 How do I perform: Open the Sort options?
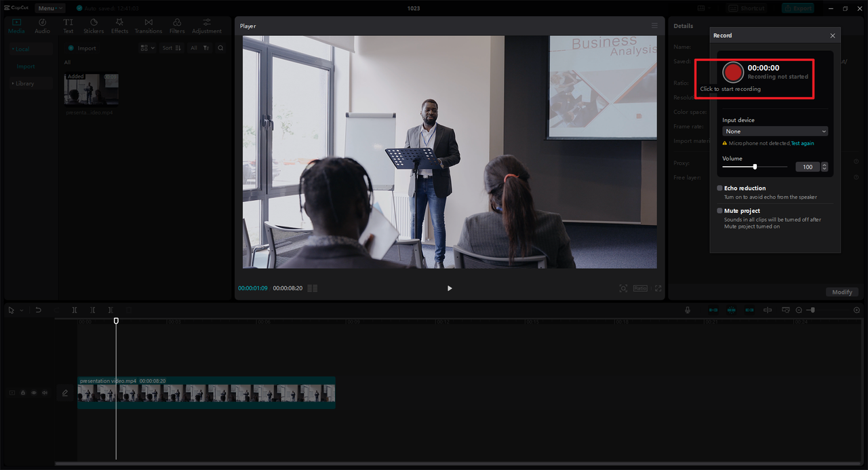[172, 48]
